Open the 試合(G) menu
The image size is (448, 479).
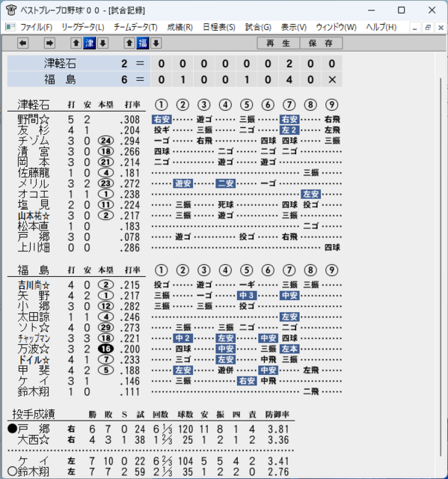pos(258,27)
